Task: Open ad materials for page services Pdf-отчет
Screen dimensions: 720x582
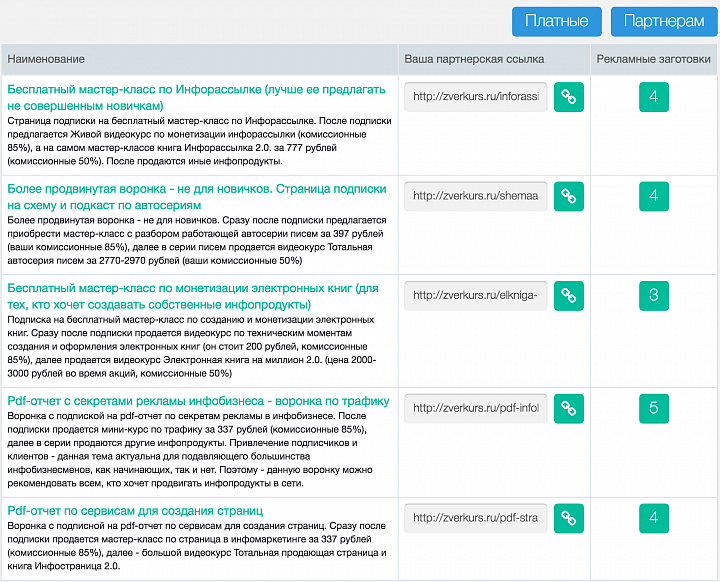Action: (x=653, y=518)
